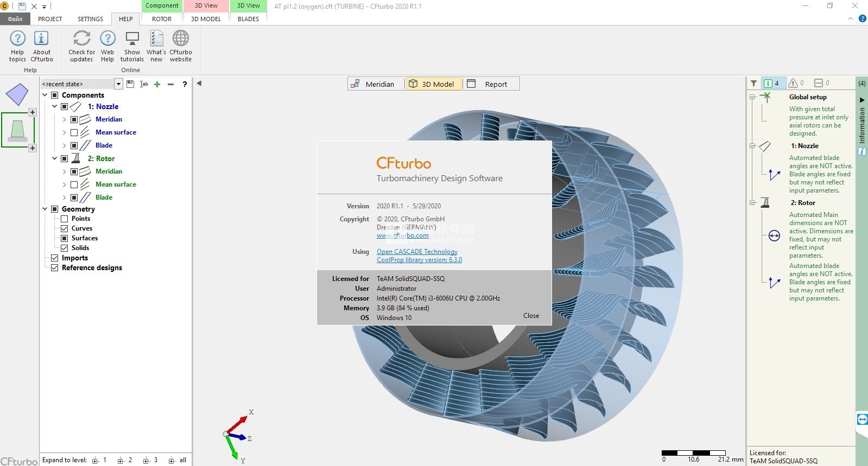This screenshot has height=466, width=868.
Task: Collapse 1: Nozzle tree node
Action: click(x=55, y=107)
